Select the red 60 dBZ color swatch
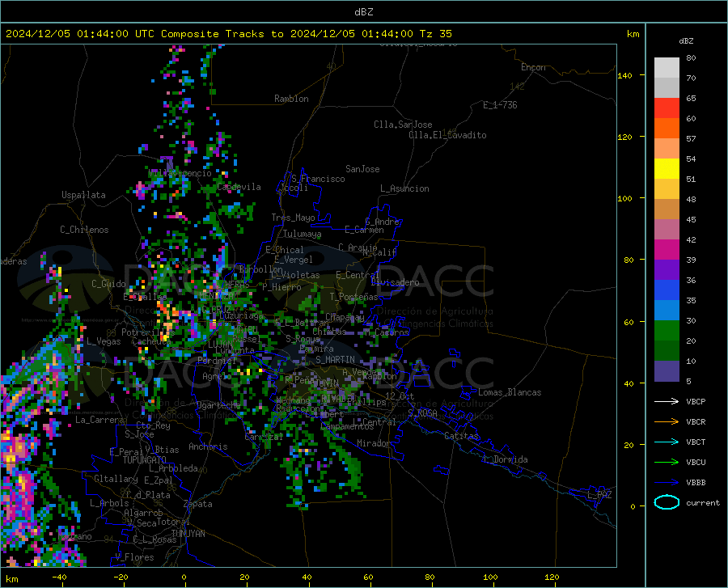Screen dimensions: 728x588 pos(667,108)
